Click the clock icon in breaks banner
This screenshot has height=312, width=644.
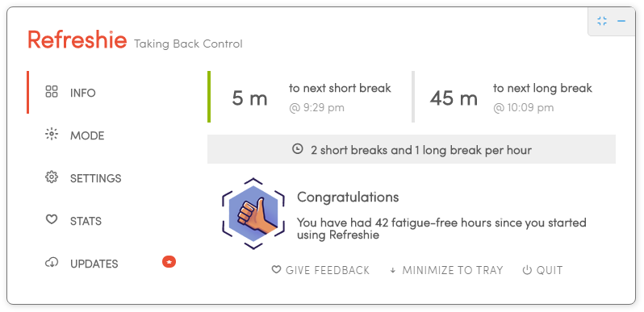[x=297, y=148]
